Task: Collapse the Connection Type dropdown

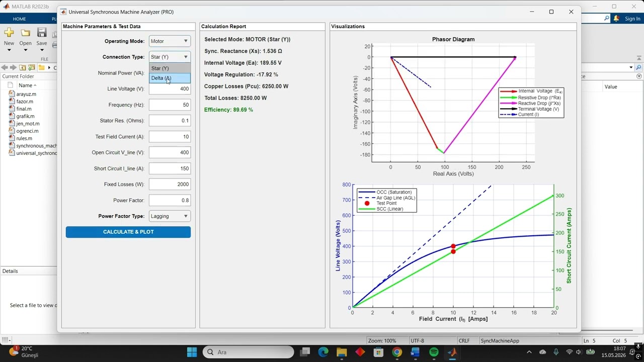Action: (x=186, y=57)
